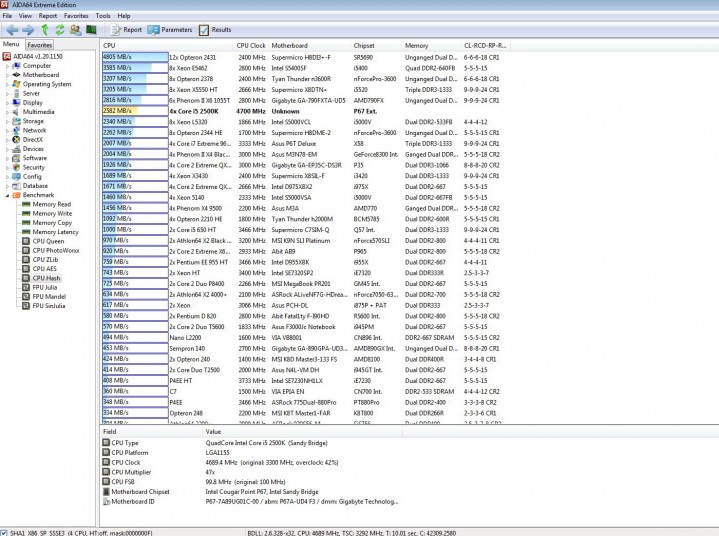Click the green chip toolbar icon
Screen dimensions: 719x536
coord(91,30)
